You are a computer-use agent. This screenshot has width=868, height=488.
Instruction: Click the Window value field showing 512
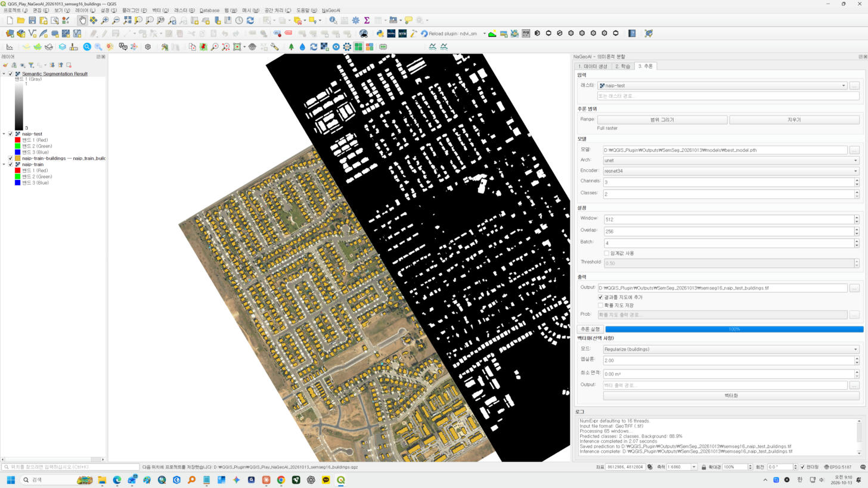point(728,219)
